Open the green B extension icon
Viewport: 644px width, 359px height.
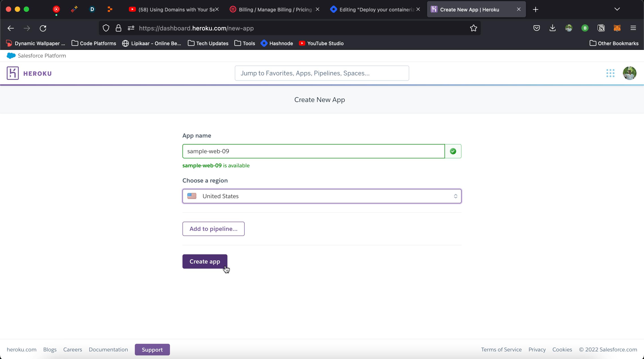tap(585, 28)
